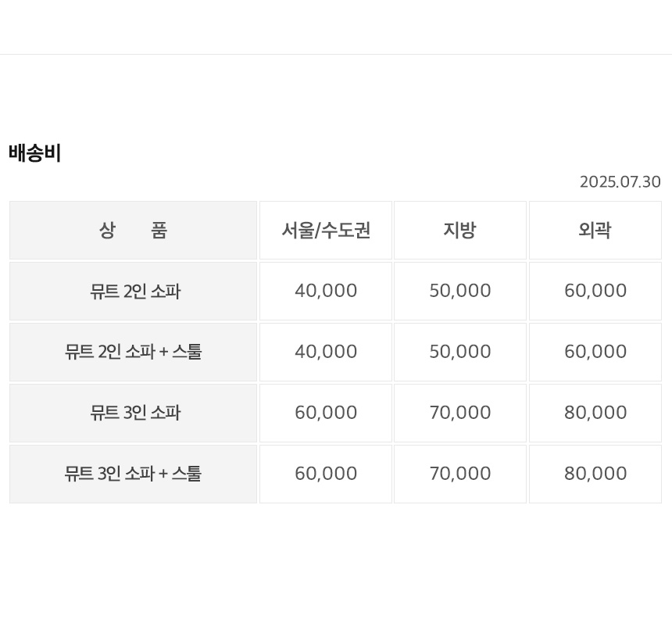
Task: Select the 상품 column header
Action: pos(133,231)
